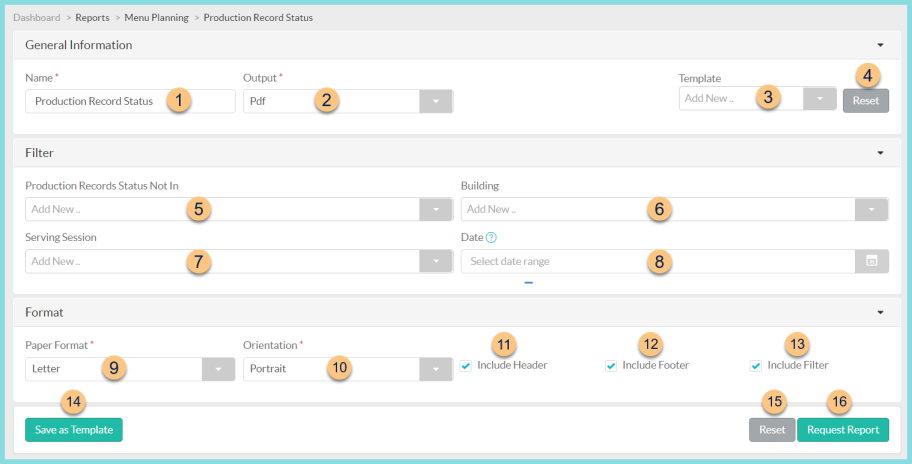The height and width of the screenshot is (464, 912).
Task: Toggle the Include Header checkbox
Action: [465, 366]
